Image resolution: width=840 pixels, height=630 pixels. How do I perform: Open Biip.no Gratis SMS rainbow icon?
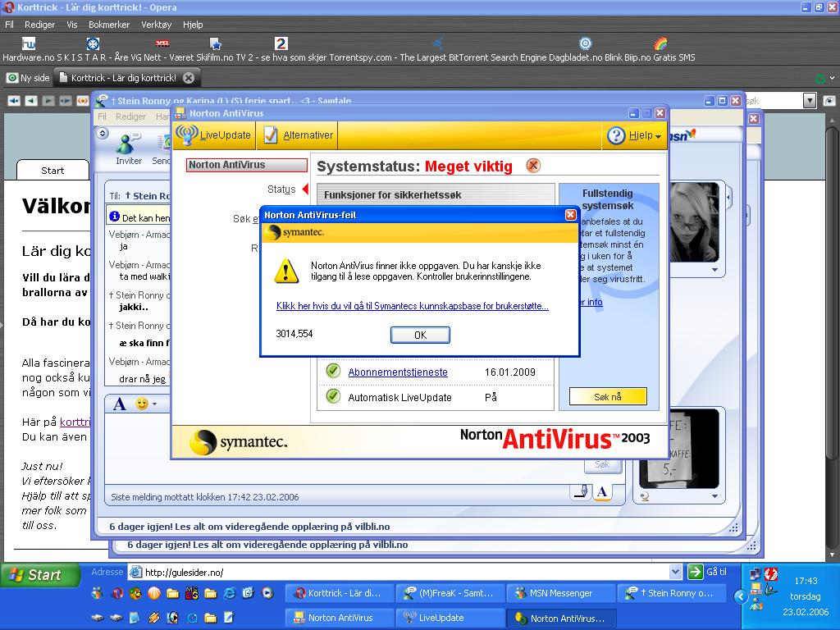(x=660, y=43)
